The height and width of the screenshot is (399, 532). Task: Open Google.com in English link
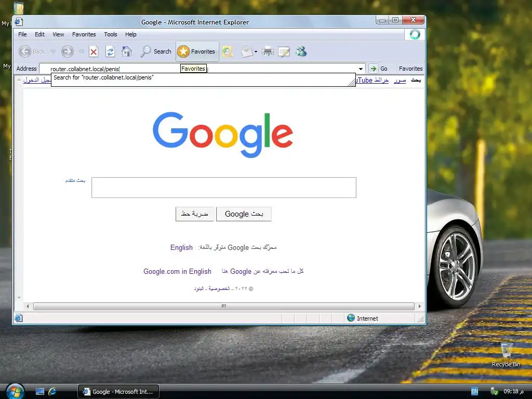(177, 271)
